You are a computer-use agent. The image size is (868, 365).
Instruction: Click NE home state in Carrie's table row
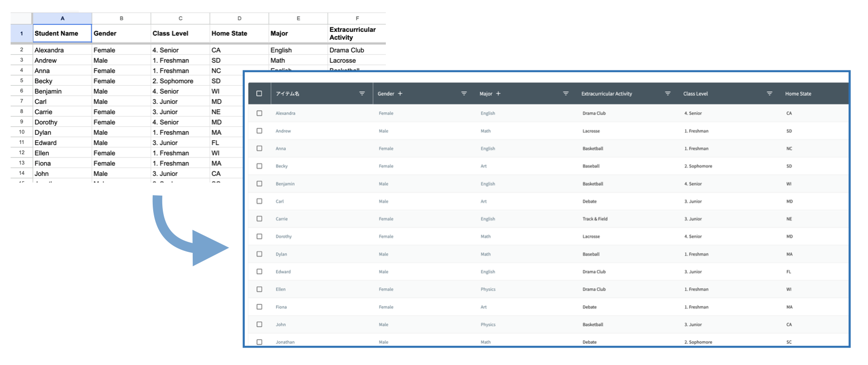coord(789,219)
